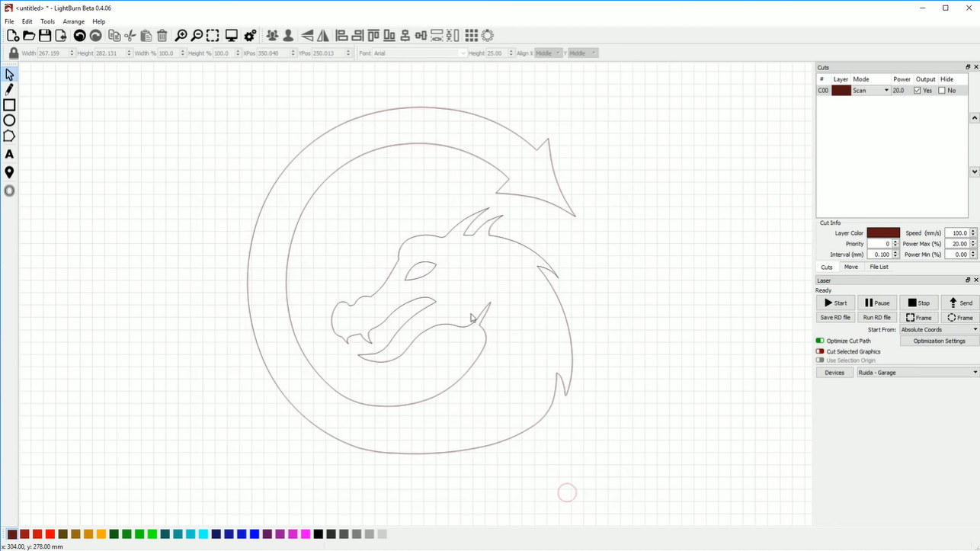This screenshot has width=980, height=551.
Task: Toggle Optimize Cut Path switch
Action: click(820, 341)
